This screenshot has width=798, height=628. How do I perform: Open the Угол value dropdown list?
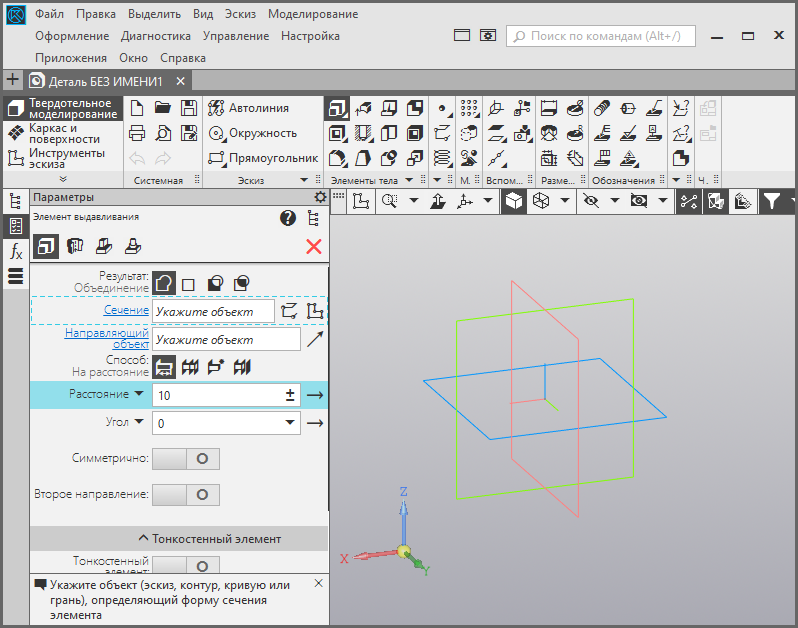[x=290, y=423]
